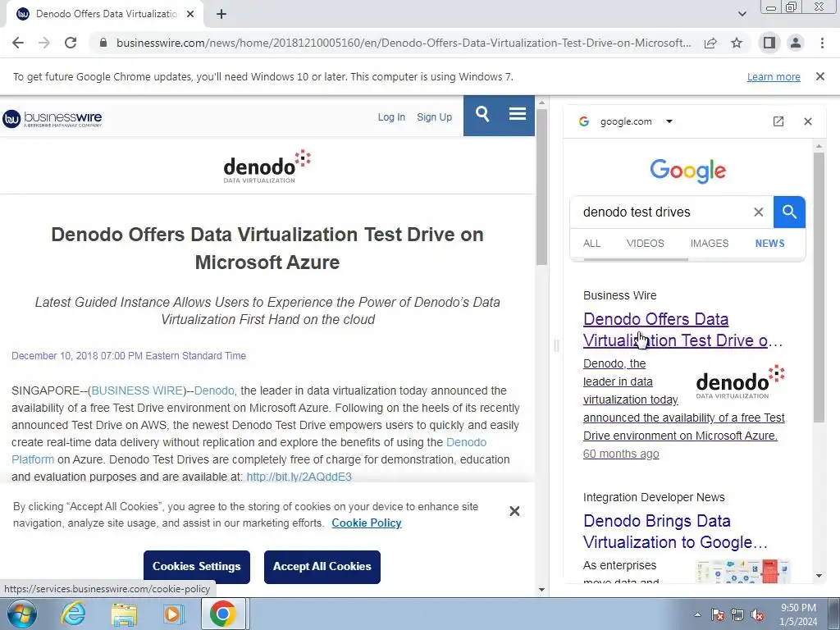Click Sign Up on Business Wire

point(434,116)
